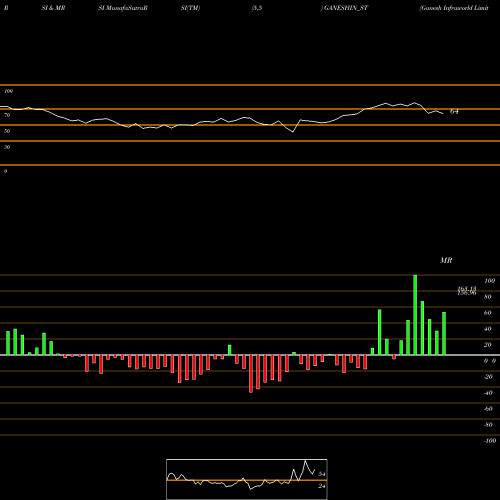Click the last green bar of the MR histogram
This screenshot has width=500, height=500.
coord(444,334)
